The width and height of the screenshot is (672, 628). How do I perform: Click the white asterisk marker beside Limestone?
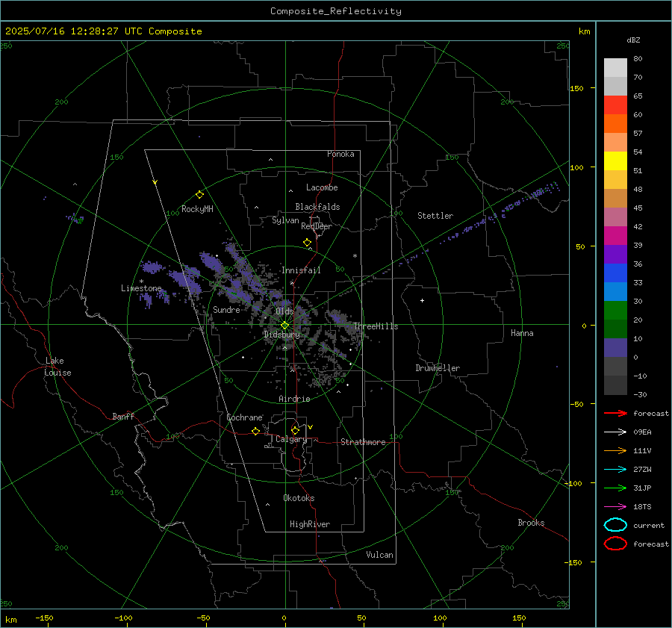[141, 282]
